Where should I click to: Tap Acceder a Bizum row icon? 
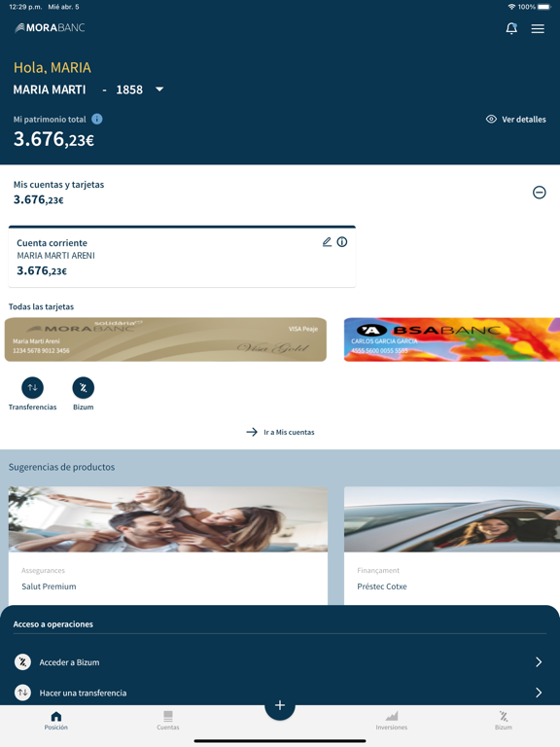tap(22, 661)
